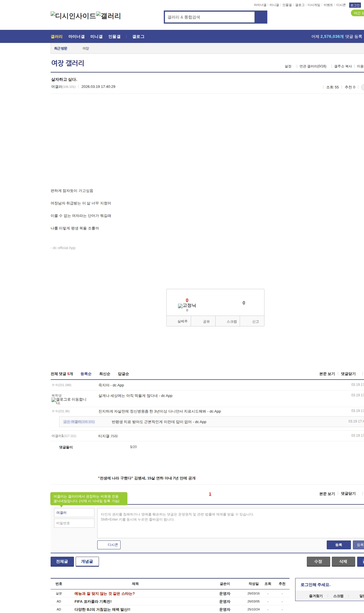Scrap the post with 스크랩 button
The height and width of the screenshot is (613, 364).
pos(231,322)
